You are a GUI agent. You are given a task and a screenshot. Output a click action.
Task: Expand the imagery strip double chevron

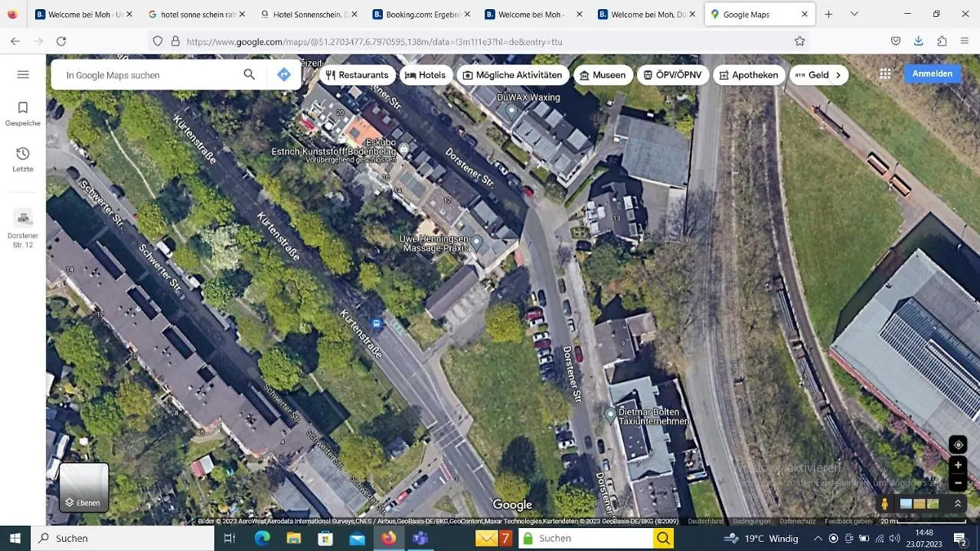click(x=957, y=504)
